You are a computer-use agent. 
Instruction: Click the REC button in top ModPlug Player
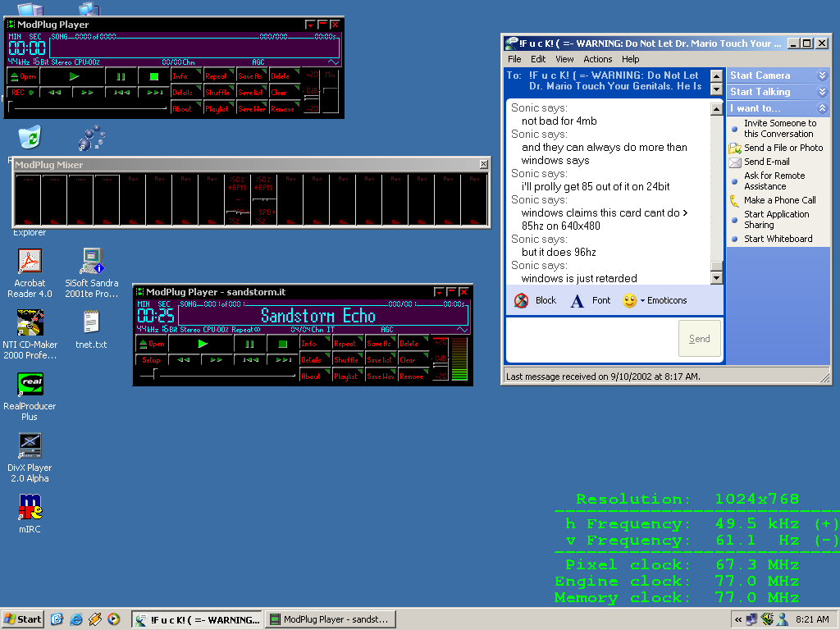pyautogui.click(x=22, y=93)
